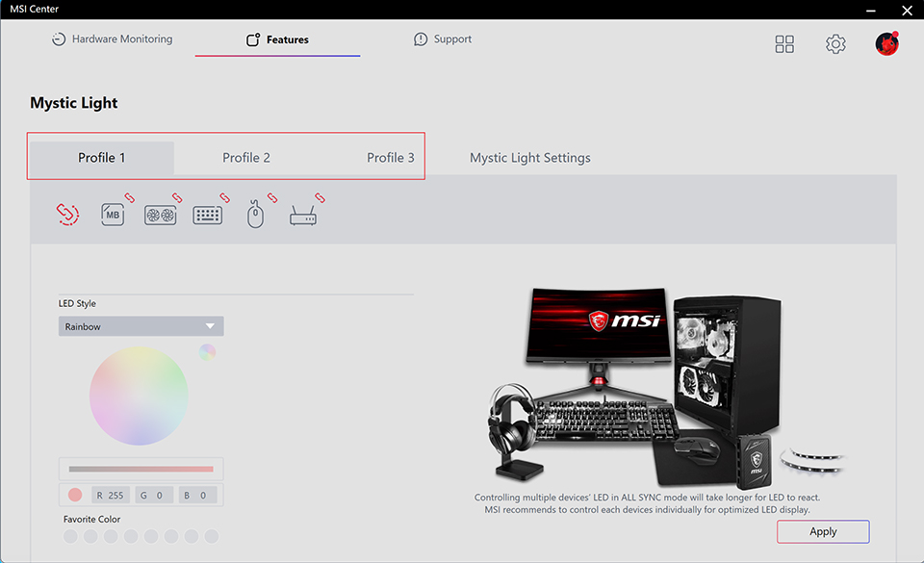Adjust the red brightness slider bar
The width and height of the screenshot is (924, 563).
141,470
